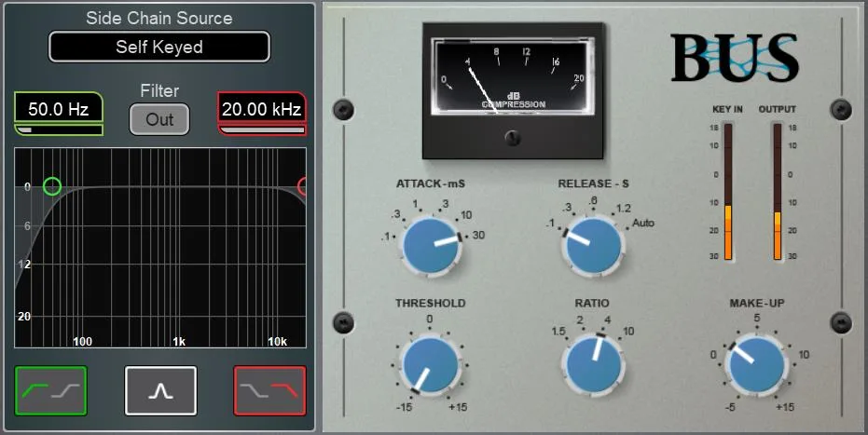The height and width of the screenshot is (435, 868).
Task: Click the 1.2 mark on the Release dial
Action: point(624,209)
